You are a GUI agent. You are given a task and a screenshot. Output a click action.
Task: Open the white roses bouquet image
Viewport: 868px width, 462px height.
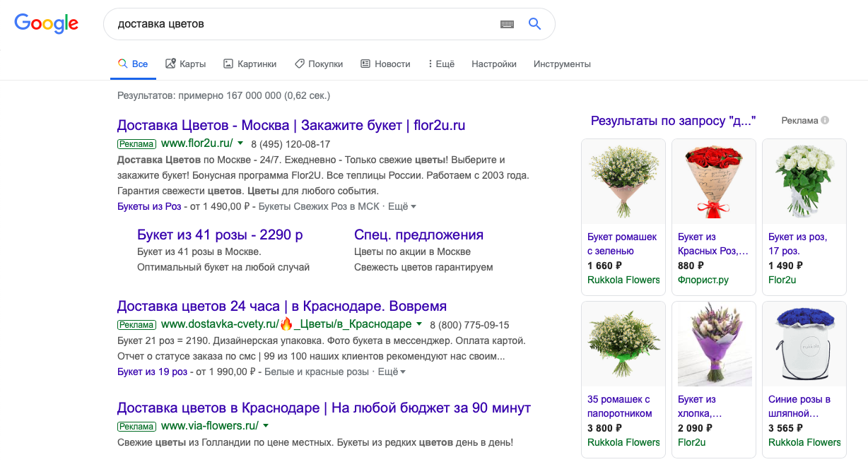(804, 182)
